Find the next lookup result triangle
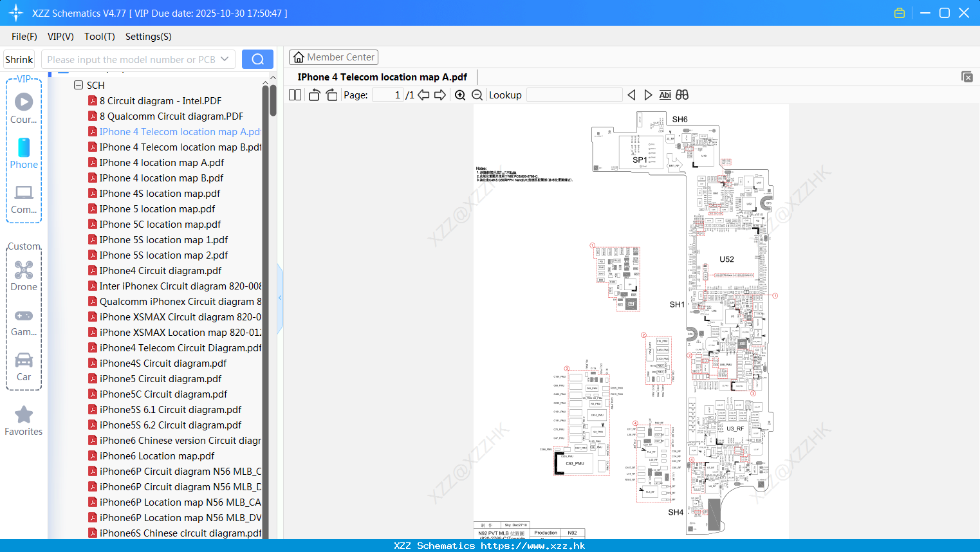Screen dimensions: 980x552 (648, 95)
